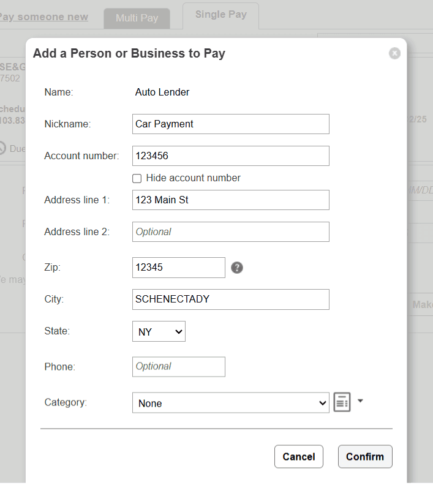This screenshot has width=433, height=504.
Task: Switch to the Multi Pay tab
Action: click(x=137, y=18)
